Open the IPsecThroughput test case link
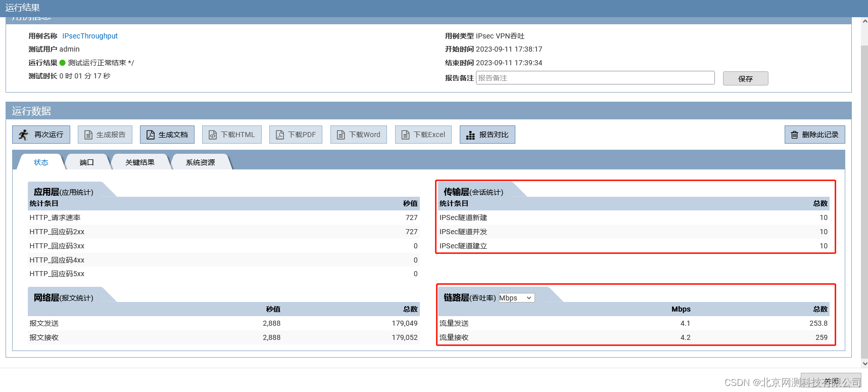The width and height of the screenshot is (868, 392). [x=90, y=36]
